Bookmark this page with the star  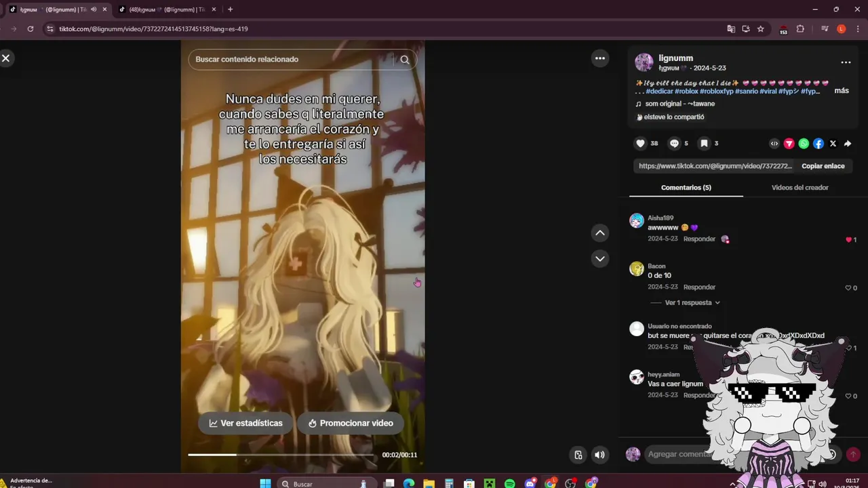tap(761, 29)
